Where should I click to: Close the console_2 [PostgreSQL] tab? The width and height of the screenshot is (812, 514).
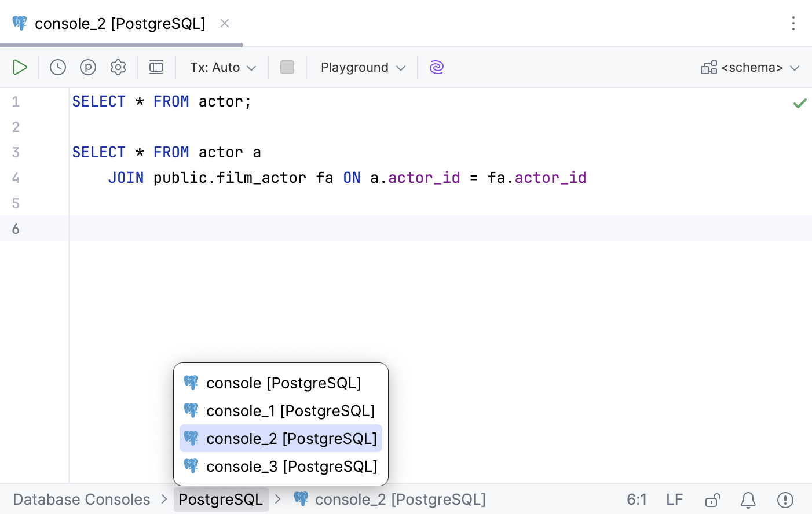(225, 23)
